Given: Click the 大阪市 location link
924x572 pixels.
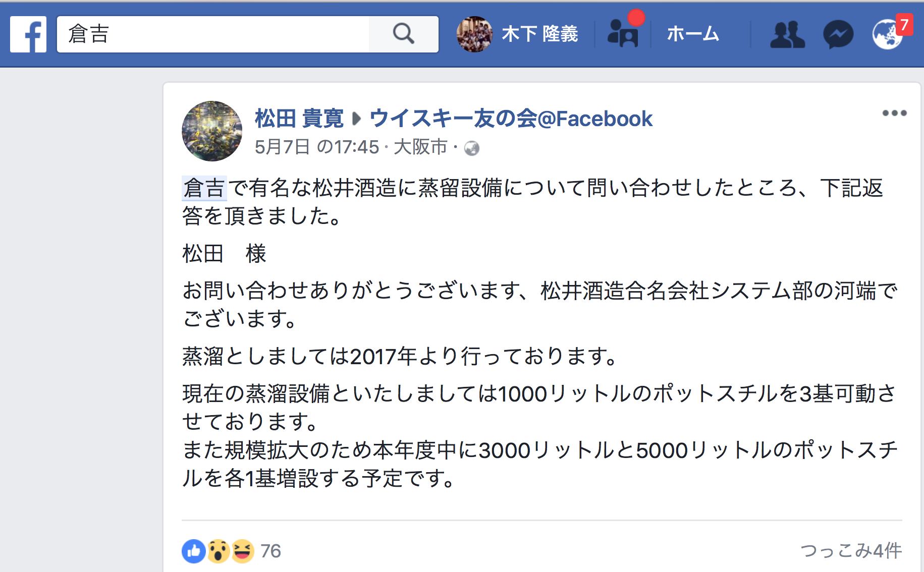Looking at the screenshot, I should (420, 147).
